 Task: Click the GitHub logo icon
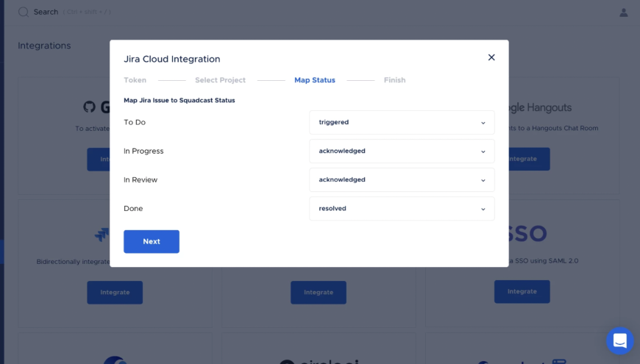click(x=90, y=107)
